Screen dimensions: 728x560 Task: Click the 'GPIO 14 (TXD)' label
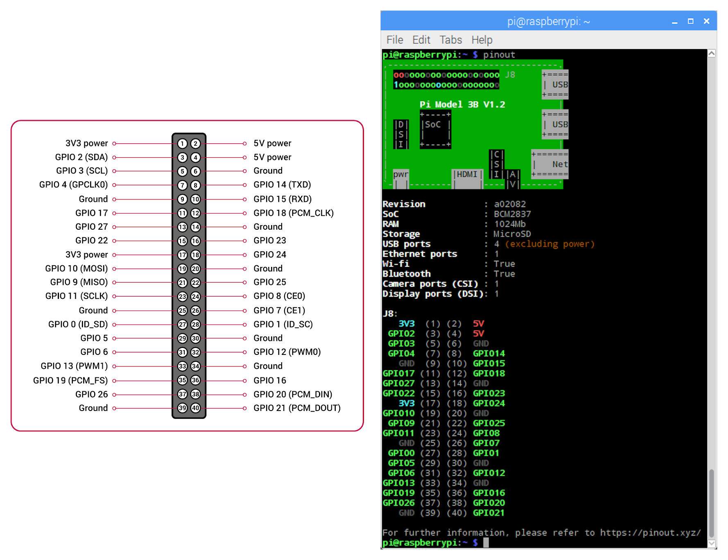[282, 185]
